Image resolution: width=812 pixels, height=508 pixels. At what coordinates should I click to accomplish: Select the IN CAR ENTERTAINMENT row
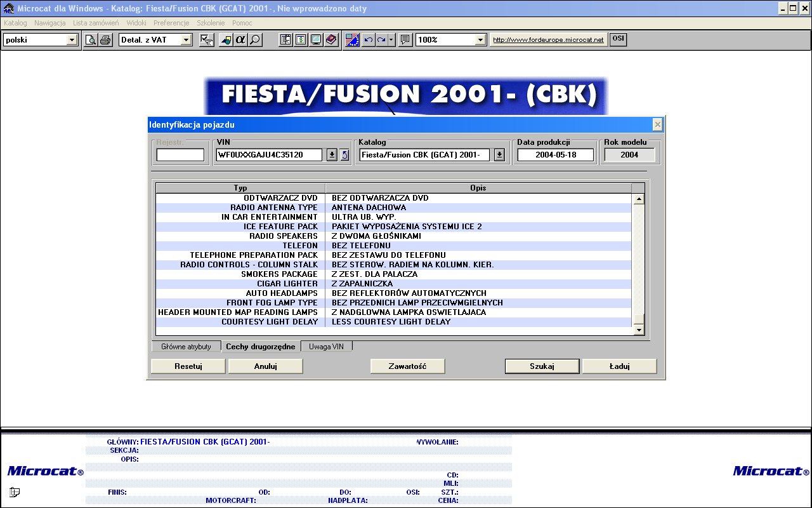394,217
